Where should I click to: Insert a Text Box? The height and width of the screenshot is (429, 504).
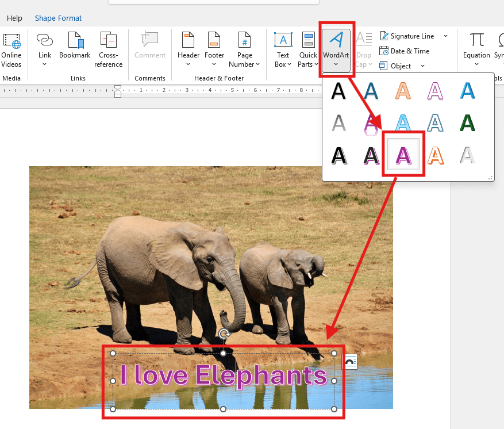283,49
